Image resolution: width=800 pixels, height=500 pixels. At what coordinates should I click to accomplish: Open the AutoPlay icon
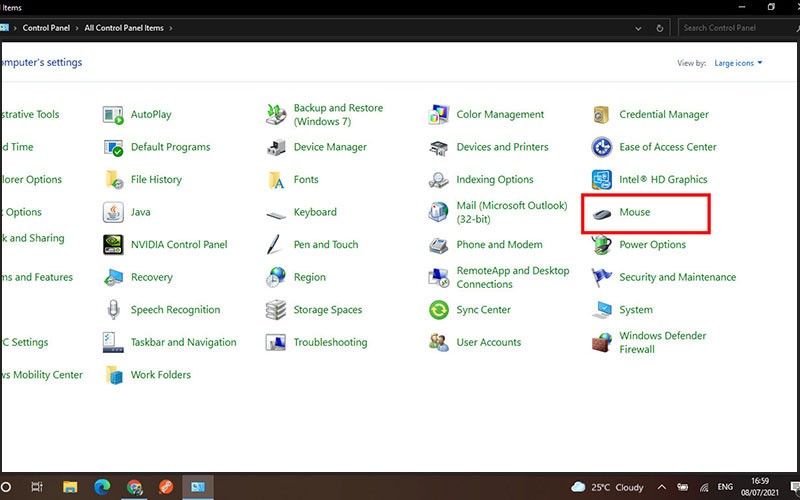[113, 115]
